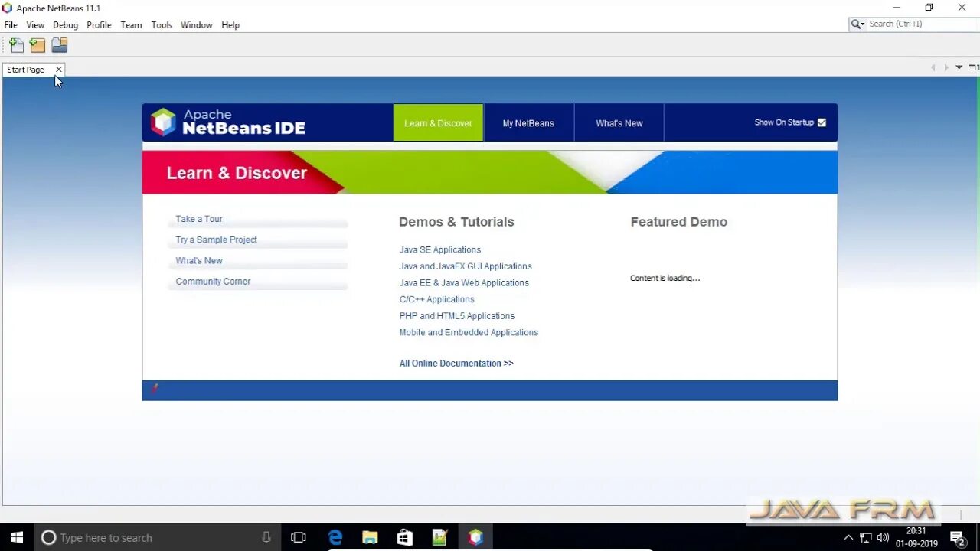Open the Help menu
This screenshot has height=551, width=980.
[230, 25]
